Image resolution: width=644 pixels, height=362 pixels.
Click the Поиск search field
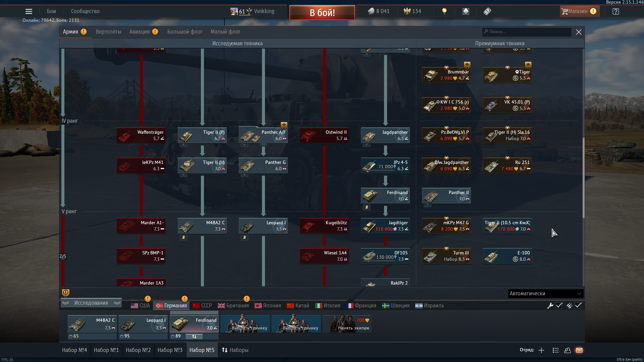(527, 32)
